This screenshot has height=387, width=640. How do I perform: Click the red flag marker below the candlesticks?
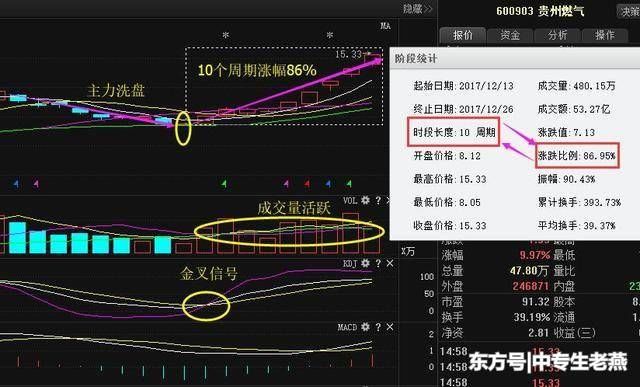[307, 184]
